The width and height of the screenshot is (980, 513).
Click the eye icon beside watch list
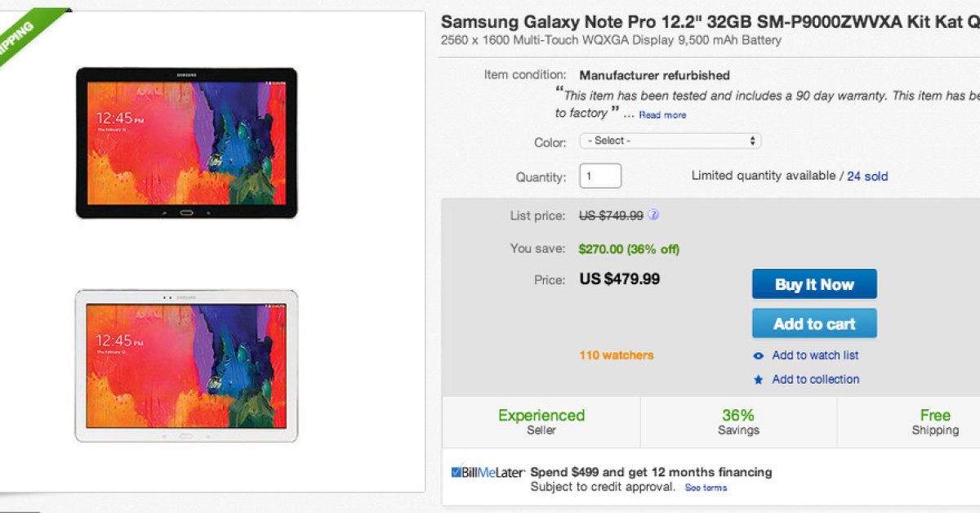[759, 355]
